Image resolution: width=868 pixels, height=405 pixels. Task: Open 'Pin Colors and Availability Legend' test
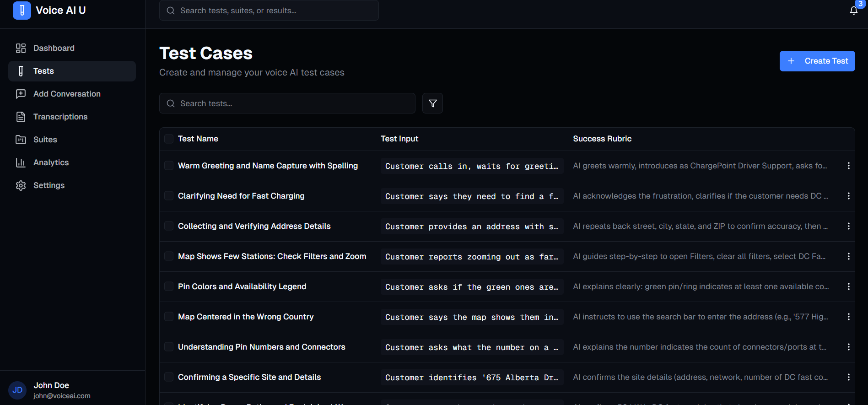tap(242, 286)
